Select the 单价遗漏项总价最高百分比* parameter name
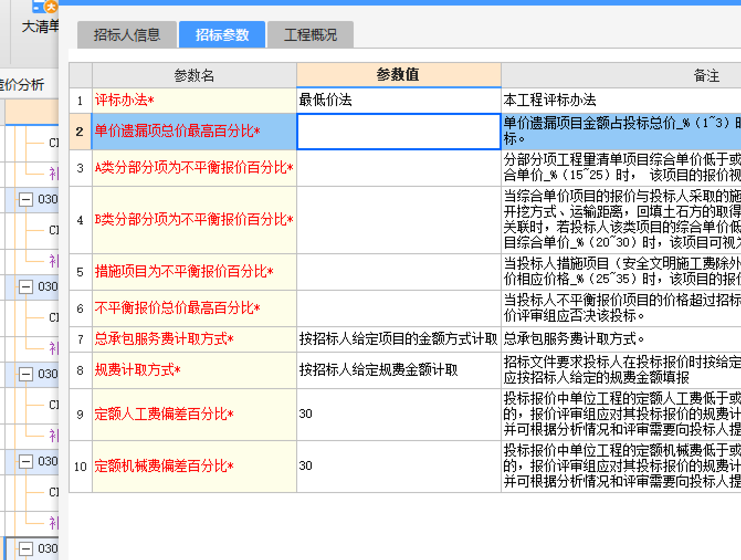The width and height of the screenshot is (741, 560). 195,132
